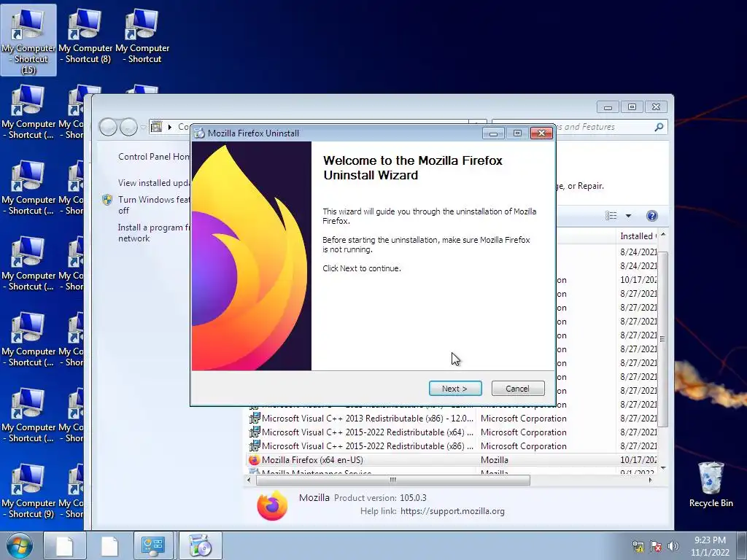
Task: Click the program list vertical scrollbar thumb
Action: click(662, 339)
